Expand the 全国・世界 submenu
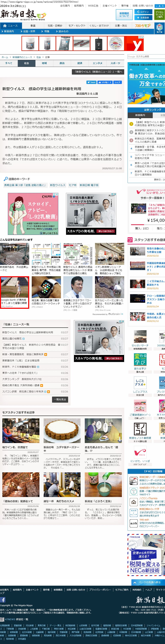The height and width of the screenshot is (644, 165). (29, 32)
